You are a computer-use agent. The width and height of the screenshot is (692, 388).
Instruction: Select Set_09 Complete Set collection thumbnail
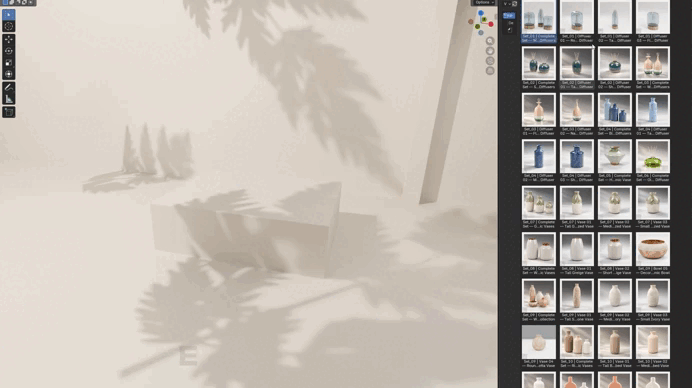pos(538,300)
